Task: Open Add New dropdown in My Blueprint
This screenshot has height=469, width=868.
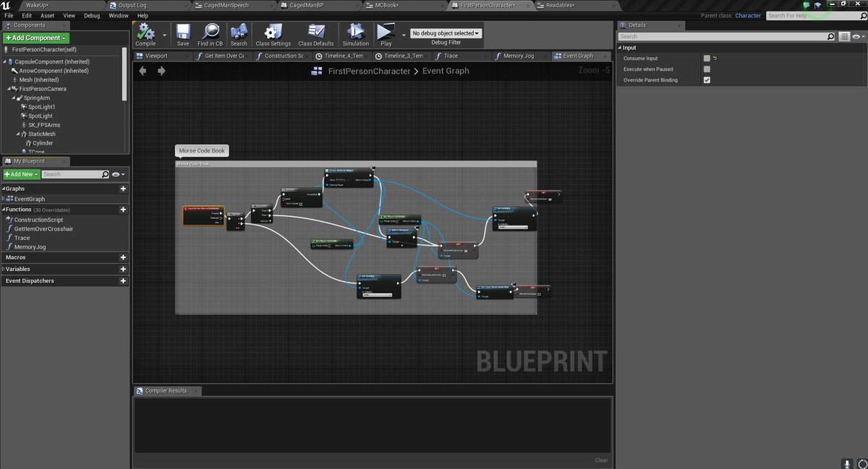Action: click(21, 174)
